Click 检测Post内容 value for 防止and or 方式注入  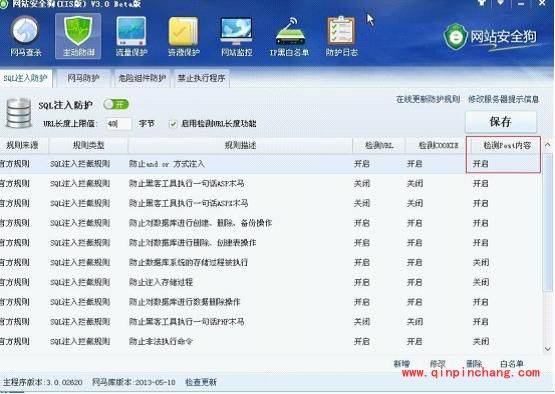481,164
